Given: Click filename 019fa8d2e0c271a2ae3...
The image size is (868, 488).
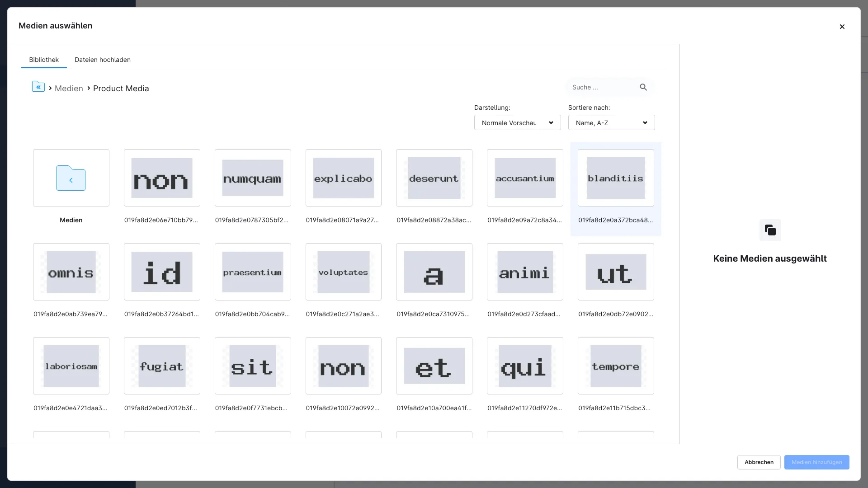Looking at the screenshot, I should coord(342,314).
